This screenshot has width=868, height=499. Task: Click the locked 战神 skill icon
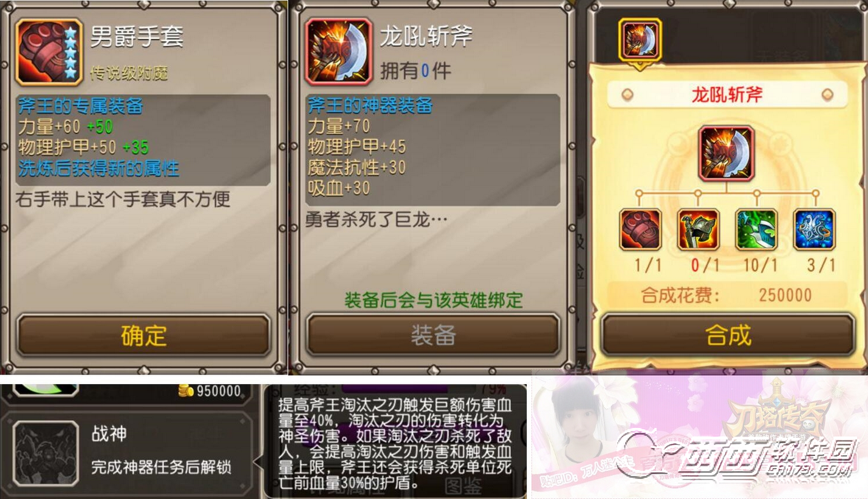(x=45, y=453)
